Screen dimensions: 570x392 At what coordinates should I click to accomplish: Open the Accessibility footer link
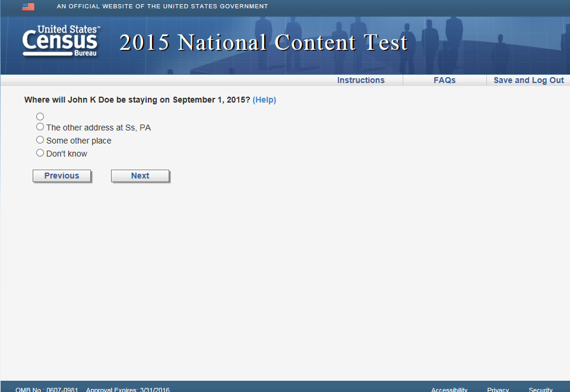449,390
